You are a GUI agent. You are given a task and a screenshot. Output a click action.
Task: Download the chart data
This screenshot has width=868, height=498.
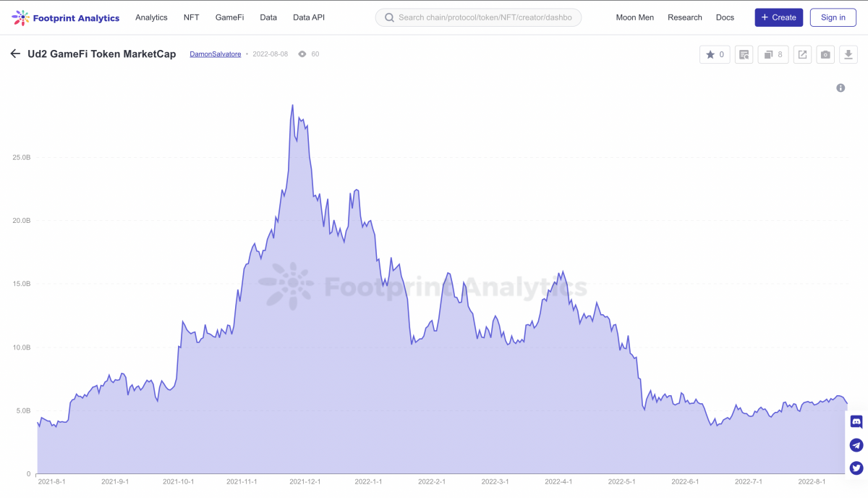(x=848, y=54)
